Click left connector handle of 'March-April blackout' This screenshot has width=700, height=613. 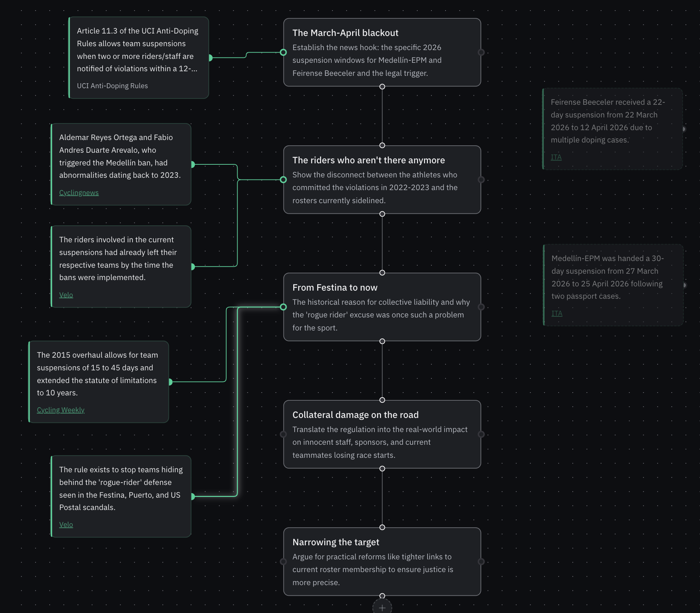pos(283,53)
